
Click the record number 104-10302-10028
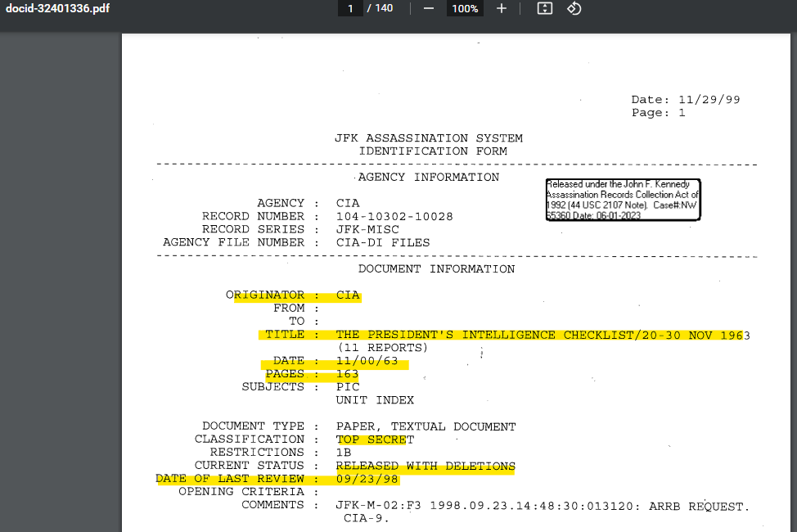pyautogui.click(x=394, y=217)
